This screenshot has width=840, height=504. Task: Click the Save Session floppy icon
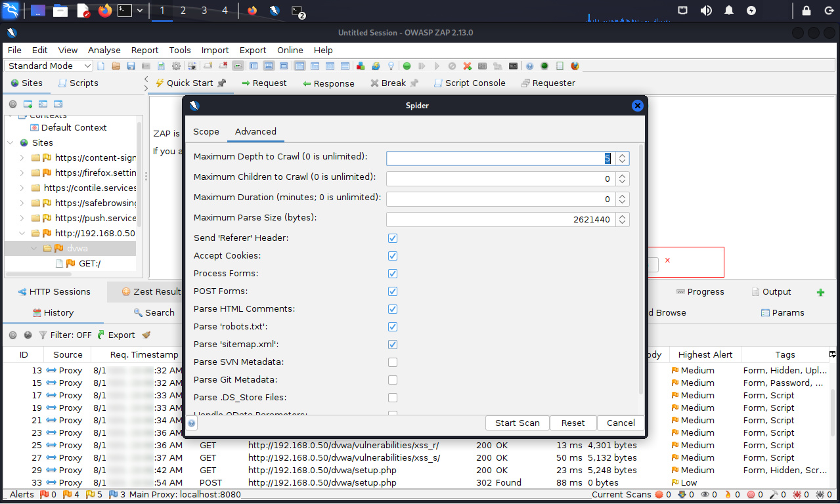(x=131, y=66)
